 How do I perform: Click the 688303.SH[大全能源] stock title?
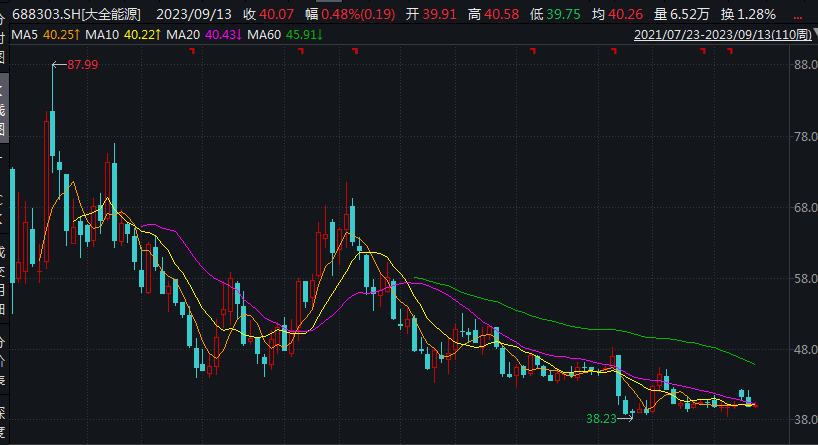76,14
